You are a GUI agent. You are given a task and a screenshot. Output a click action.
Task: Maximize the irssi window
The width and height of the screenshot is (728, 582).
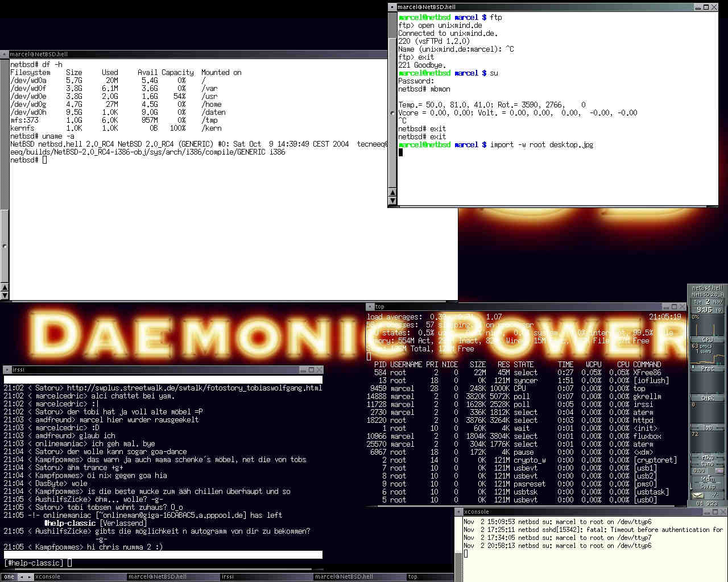(311, 369)
